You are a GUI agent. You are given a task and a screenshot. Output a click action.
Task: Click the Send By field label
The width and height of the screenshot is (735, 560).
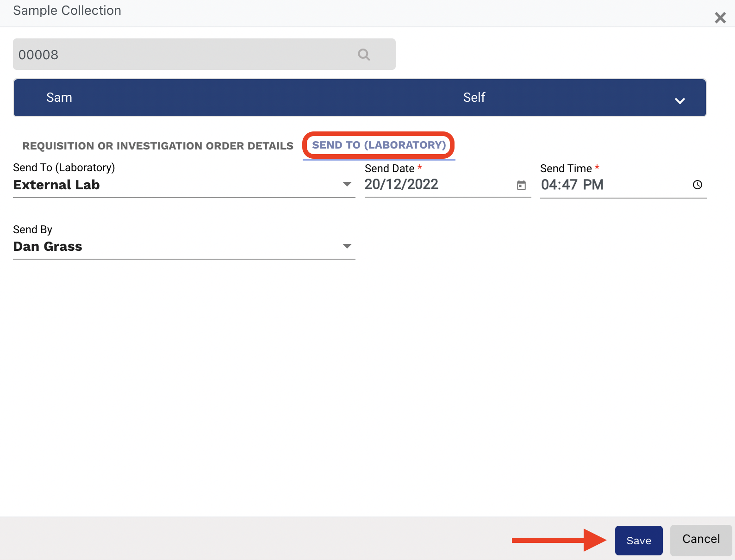click(32, 230)
